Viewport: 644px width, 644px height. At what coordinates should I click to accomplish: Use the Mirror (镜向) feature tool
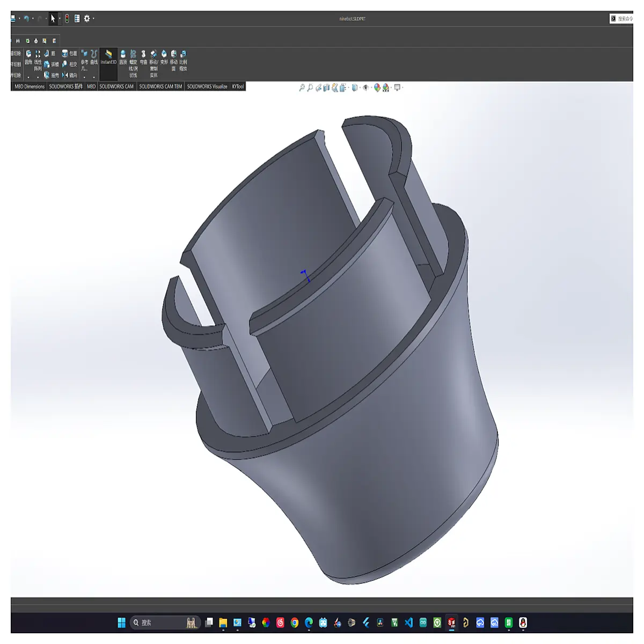pyautogui.click(x=69, y=75)
